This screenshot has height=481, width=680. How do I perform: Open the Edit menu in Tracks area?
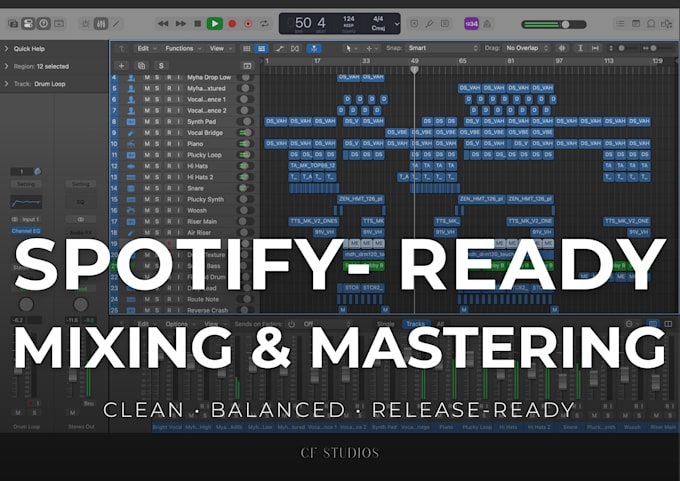point(147,48)
